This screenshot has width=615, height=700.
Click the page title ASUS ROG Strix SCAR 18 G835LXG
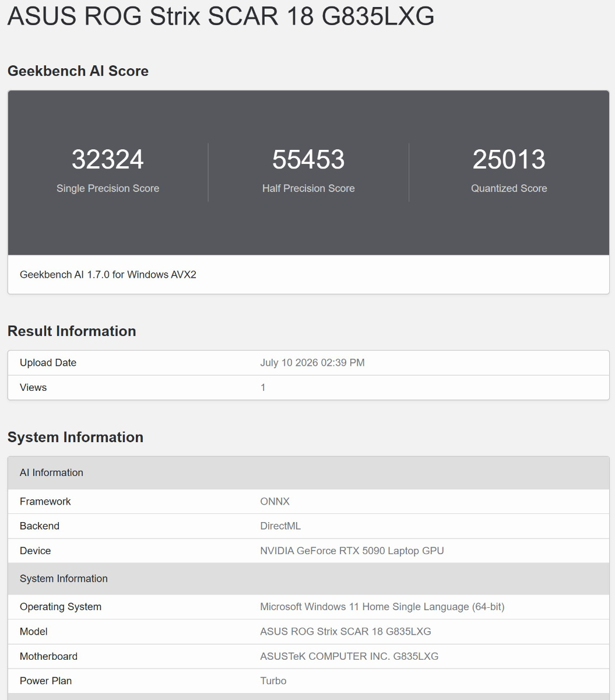tap(221, 16)
